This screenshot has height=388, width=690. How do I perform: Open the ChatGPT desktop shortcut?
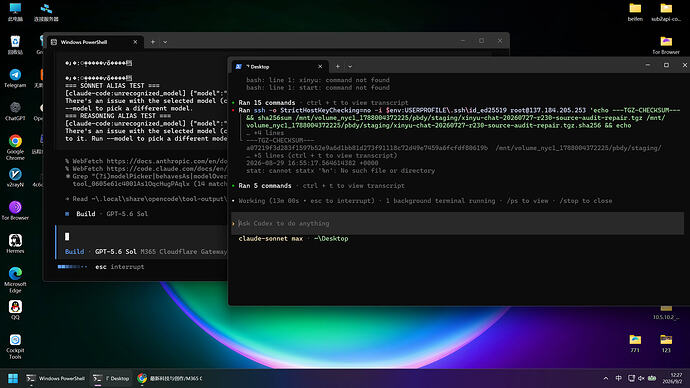15,111
